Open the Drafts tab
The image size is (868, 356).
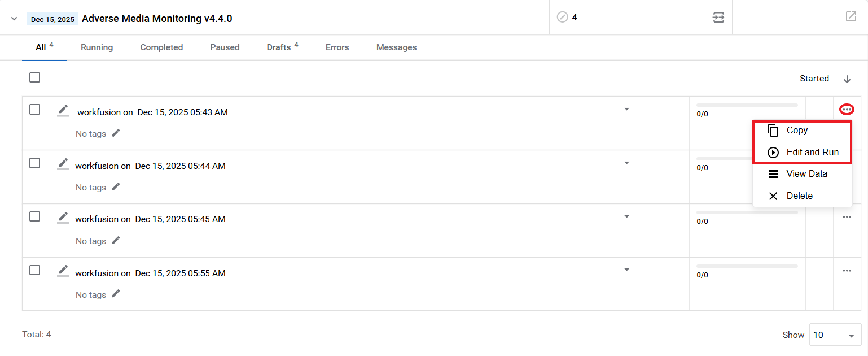[282, 47]
